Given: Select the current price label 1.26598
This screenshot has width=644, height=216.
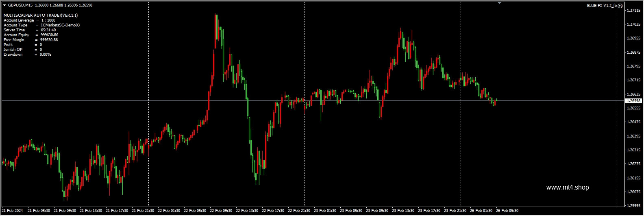Looking at the screenshot, I should (634, 100).
